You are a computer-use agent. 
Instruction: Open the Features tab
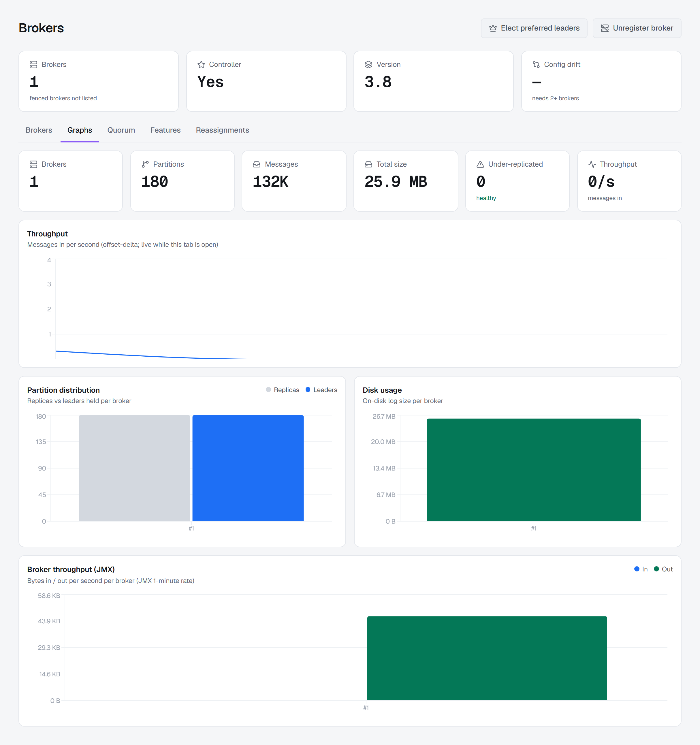(x=165, y=130)
